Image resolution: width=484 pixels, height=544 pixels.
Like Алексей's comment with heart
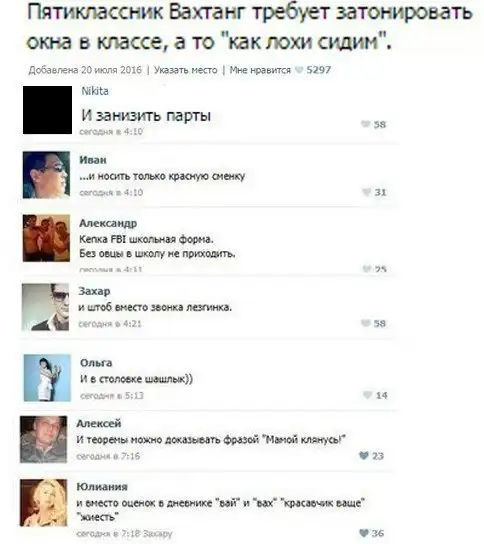(x=364, y=456)
